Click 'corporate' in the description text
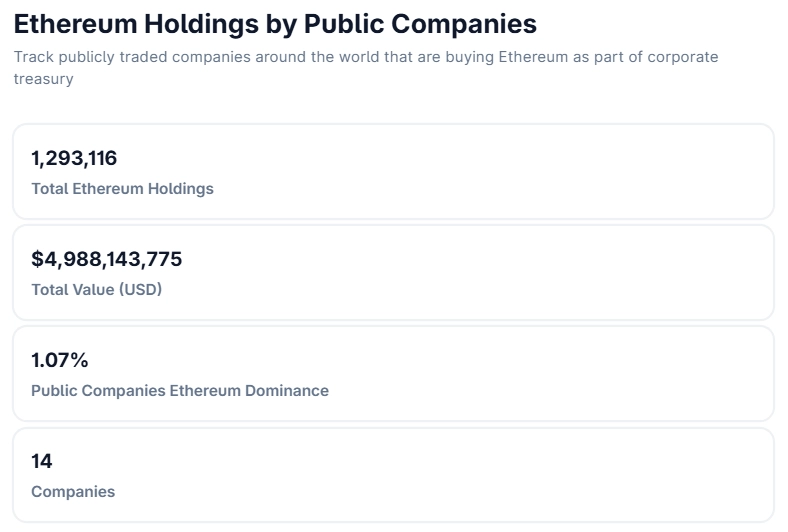Image resolution: width=788 pixels, height=532 pixels. (682, 57)
